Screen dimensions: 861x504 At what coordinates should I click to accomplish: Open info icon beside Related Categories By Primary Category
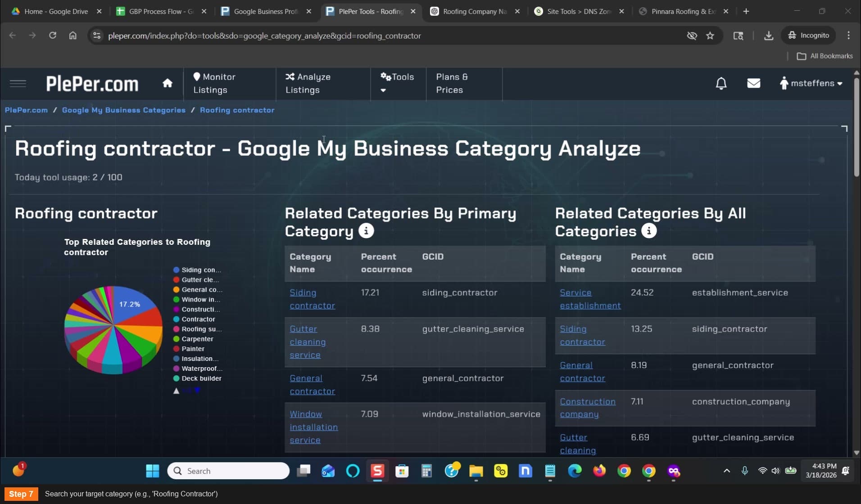point(366,231)
